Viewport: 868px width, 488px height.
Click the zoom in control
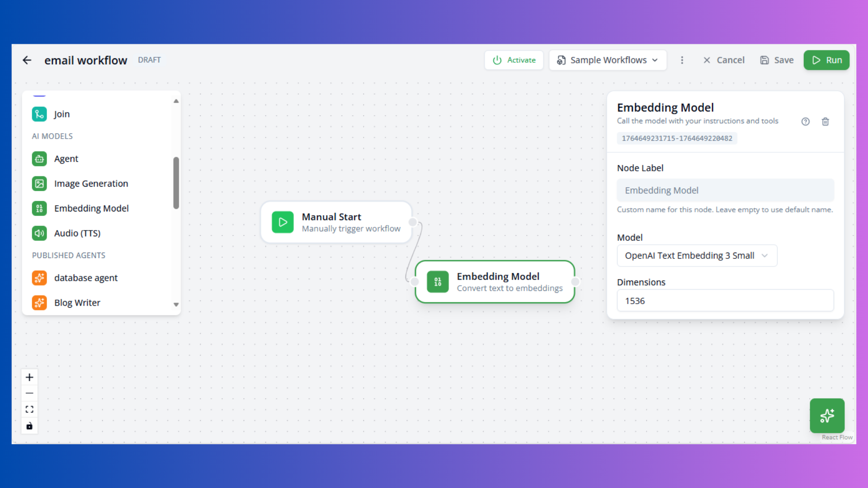[x=29, y=377]
